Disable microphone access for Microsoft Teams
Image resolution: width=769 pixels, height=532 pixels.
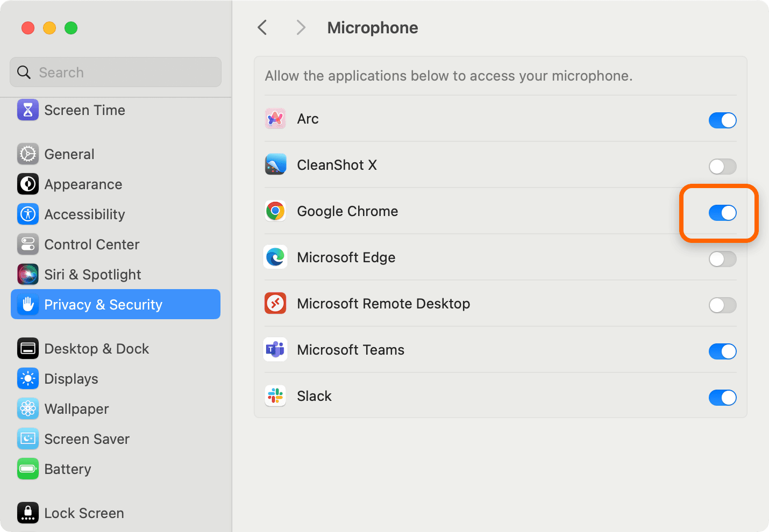tap(722, 351)
